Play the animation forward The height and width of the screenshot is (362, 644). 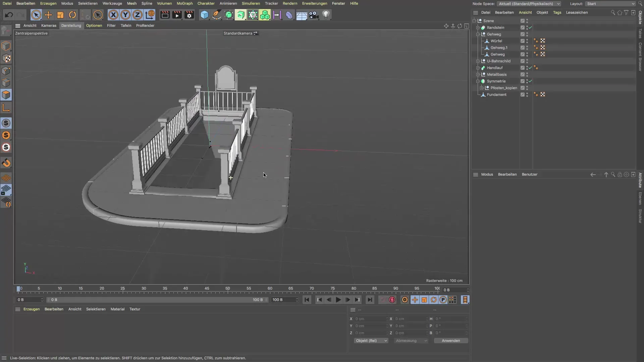click(x=338, y=300)
